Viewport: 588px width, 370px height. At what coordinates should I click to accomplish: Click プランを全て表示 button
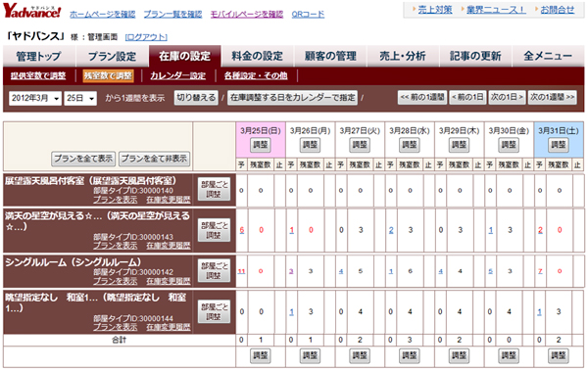(x=83, y=159)
